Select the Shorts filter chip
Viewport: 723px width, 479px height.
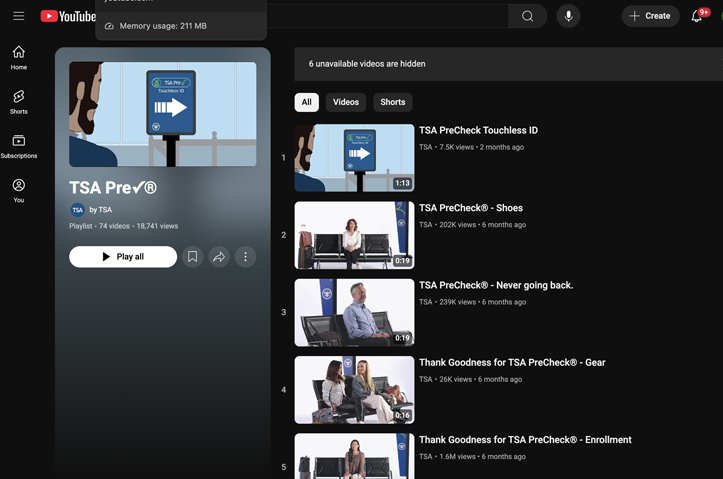(x=393, y=102)
